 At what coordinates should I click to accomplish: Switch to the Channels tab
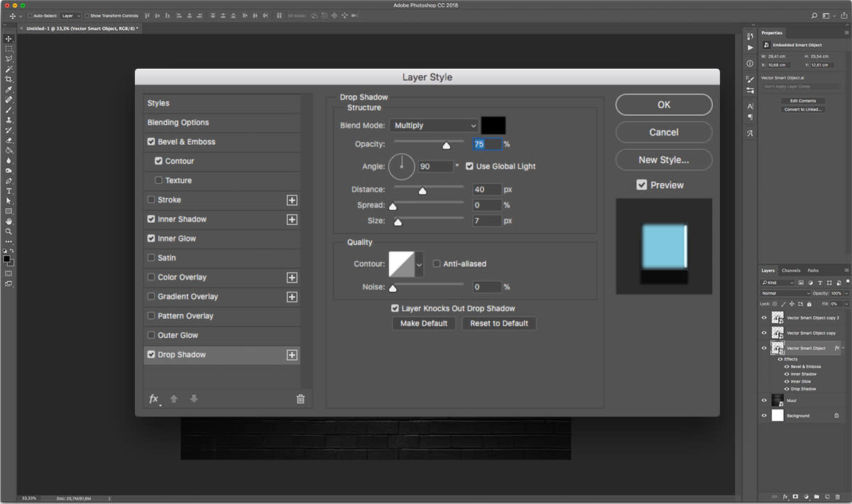[791, 270]
